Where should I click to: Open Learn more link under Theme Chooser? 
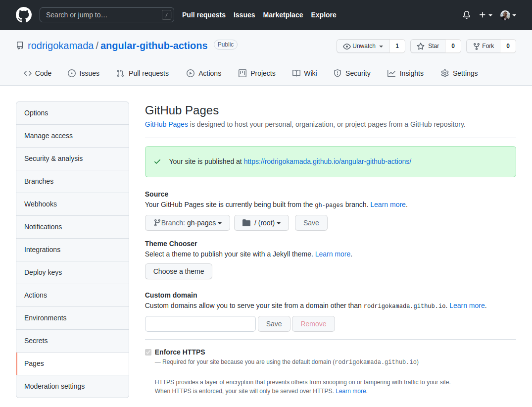(333, 254)
